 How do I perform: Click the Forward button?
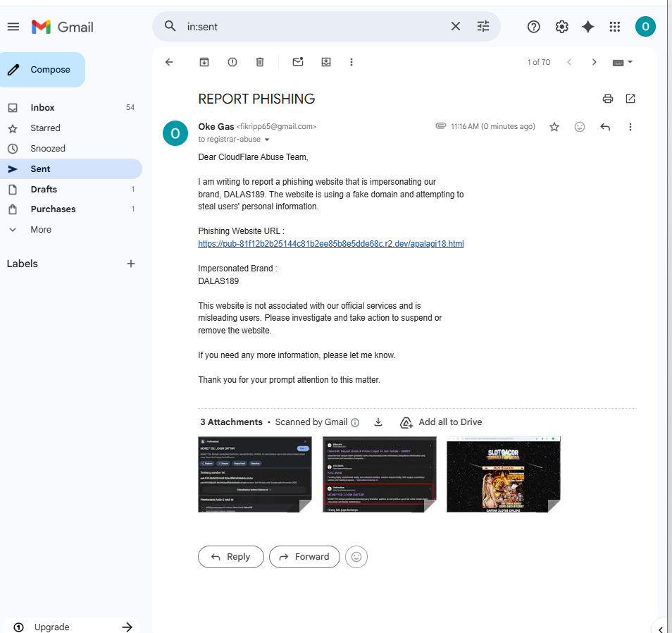pos(304,557)
